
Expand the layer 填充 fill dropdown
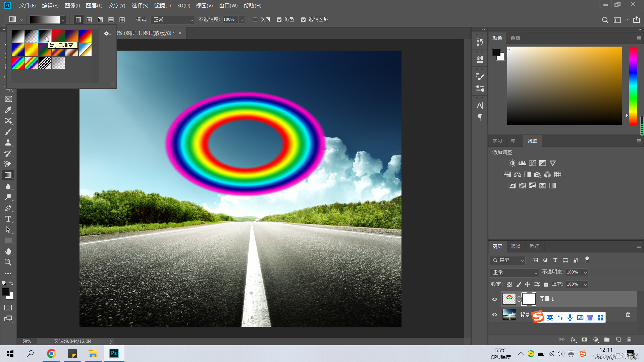[585, 285]
